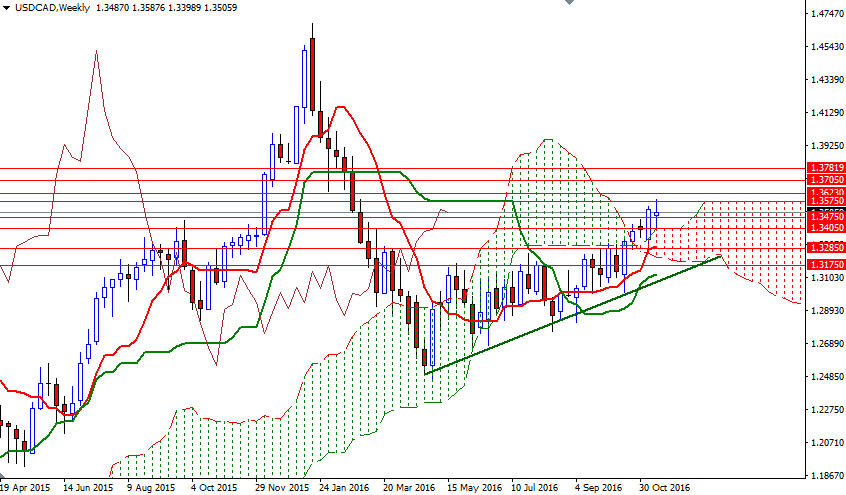Screen dimensions: 846x495
Task: Click the 1.41290 price axis value
Action: coord(827,113)
